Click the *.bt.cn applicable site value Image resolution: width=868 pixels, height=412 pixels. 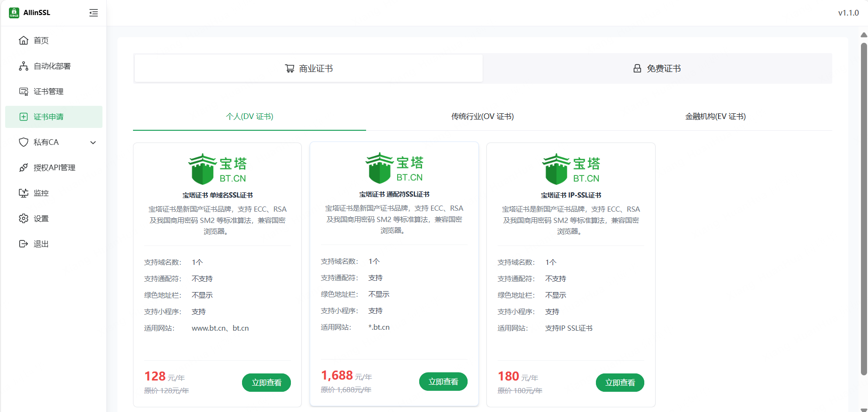tap(379, 327)
